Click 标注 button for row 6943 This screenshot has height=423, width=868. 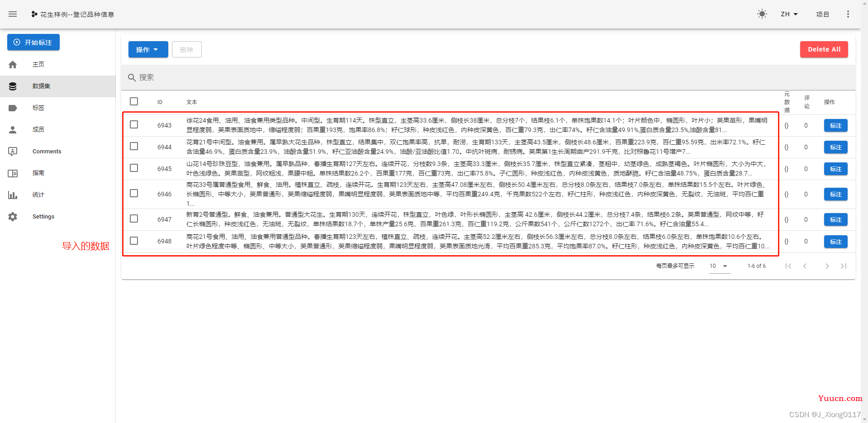[835, 125]
